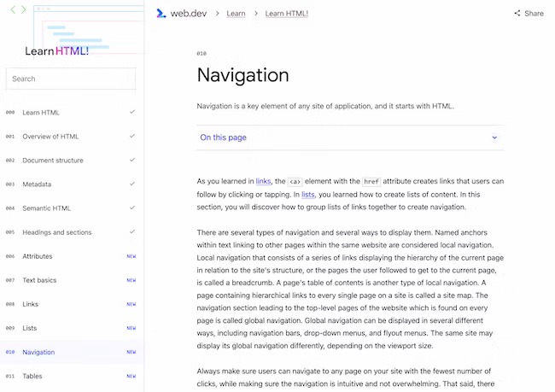Click the Share icon button

pyautogui.click(x=517, y=14)
